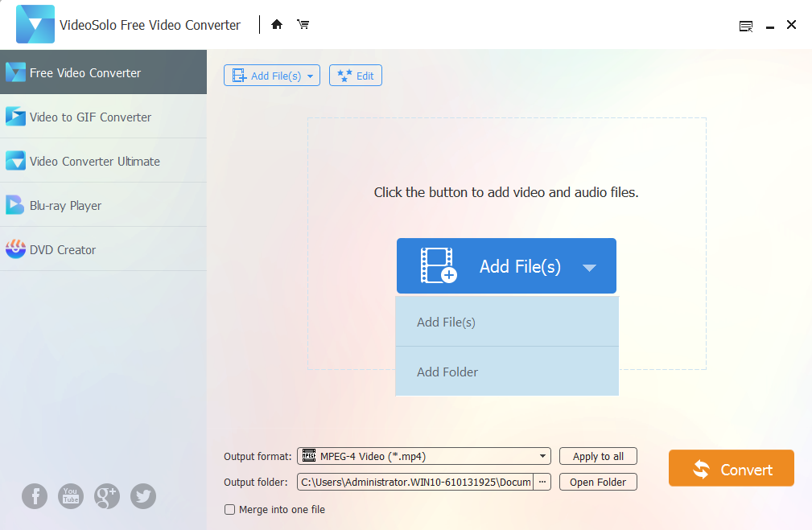Click Open Folder button
812x530 pixels.
click(x=598, y=482)
